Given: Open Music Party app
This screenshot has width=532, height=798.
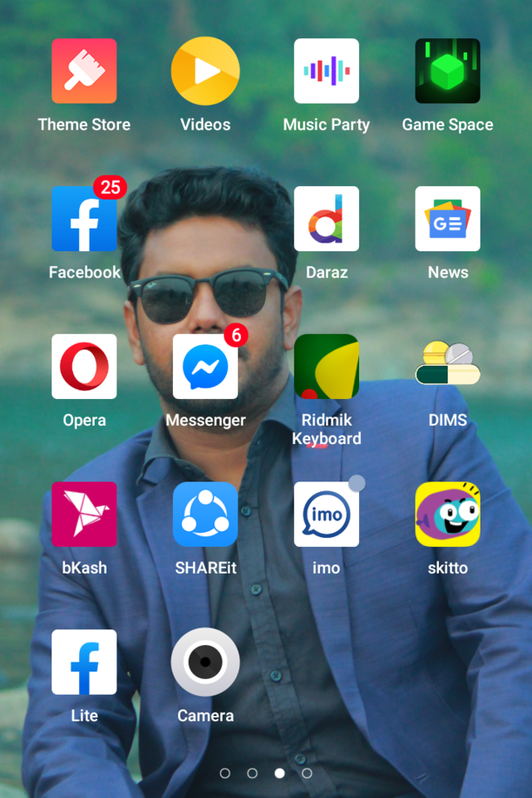Looking at the screenshot, I should pyautogui.click(x=327, y=71).
